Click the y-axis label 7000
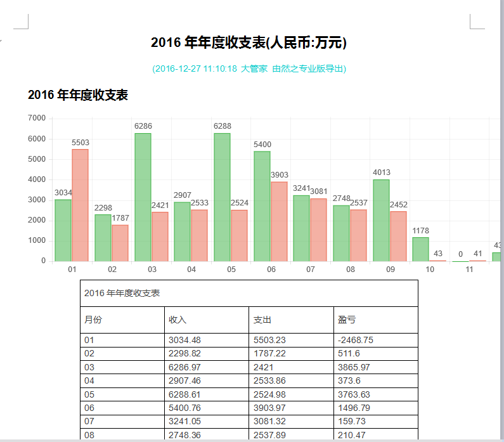Image resolution: width=504 pixels, height=442 pixels. pyautogui.click(x=37, y=118)
